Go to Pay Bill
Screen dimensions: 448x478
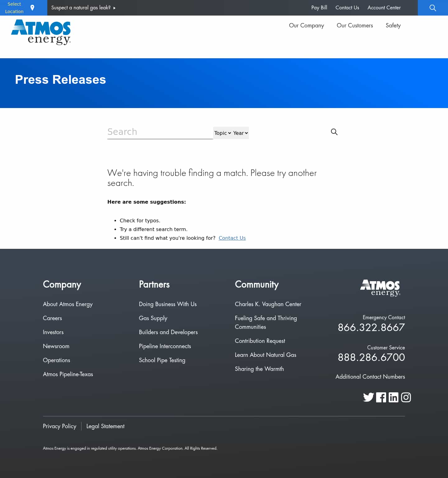[x=319, y=7]
